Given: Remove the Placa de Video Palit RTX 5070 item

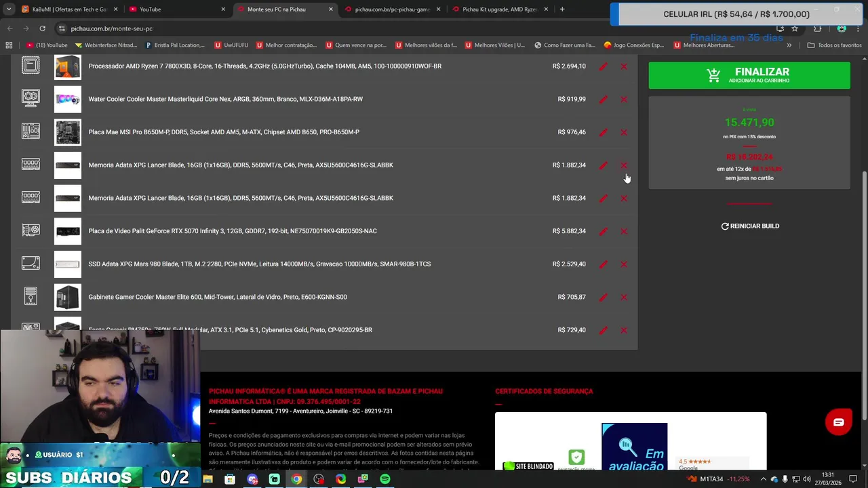Looking at the screenshot, I should click(x=624, y=231).
